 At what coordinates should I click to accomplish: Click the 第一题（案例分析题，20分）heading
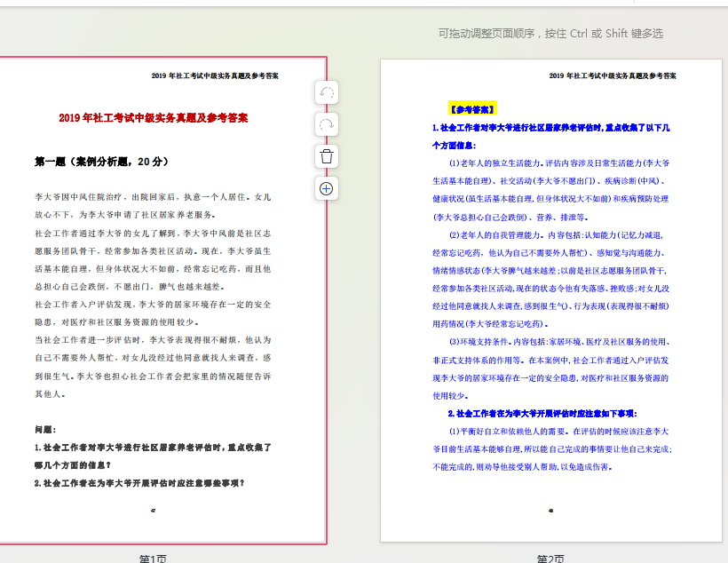tap(101, 162)
